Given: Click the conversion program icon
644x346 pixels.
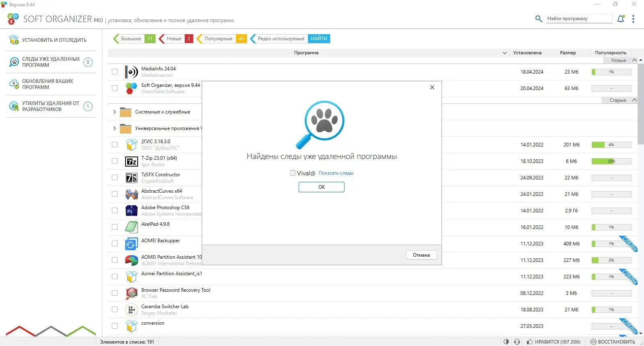Looking at the screenshot, I should pyautogui.click(x=132, y=326).
